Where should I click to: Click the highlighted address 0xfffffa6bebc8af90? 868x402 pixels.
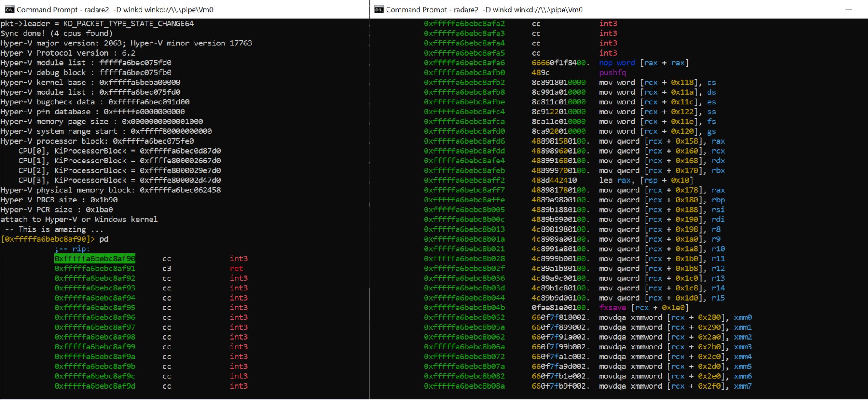[95, 258]
